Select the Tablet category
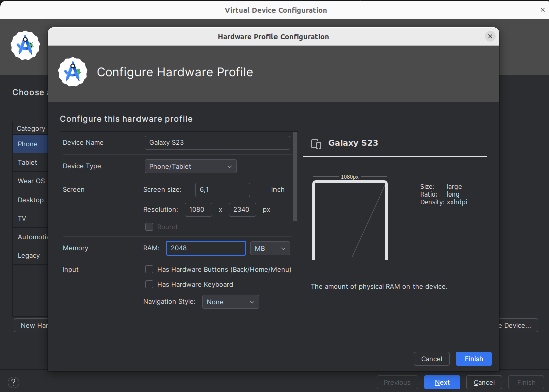Screen dimensions: 549x392 pos(30,162)
